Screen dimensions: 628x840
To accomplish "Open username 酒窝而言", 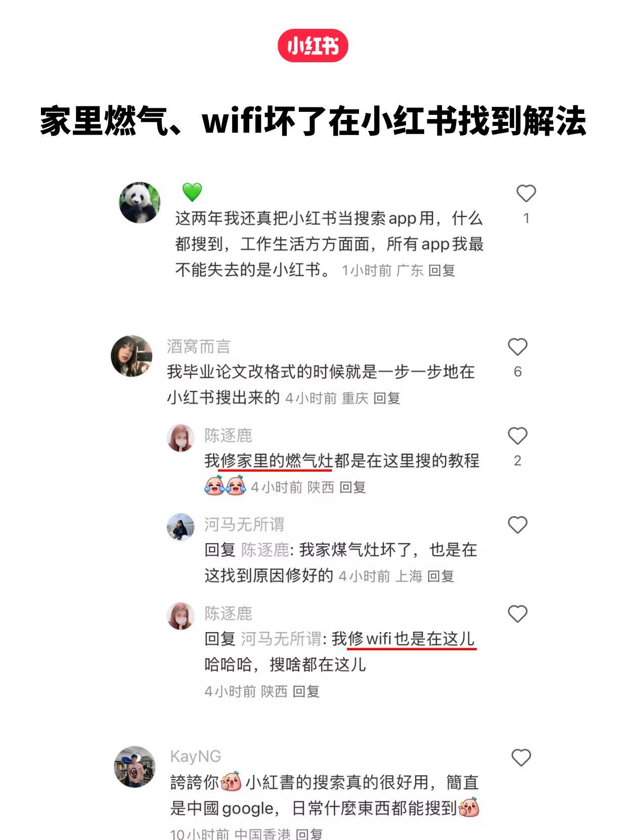I will pyautogui.click(x=199, y=347).
